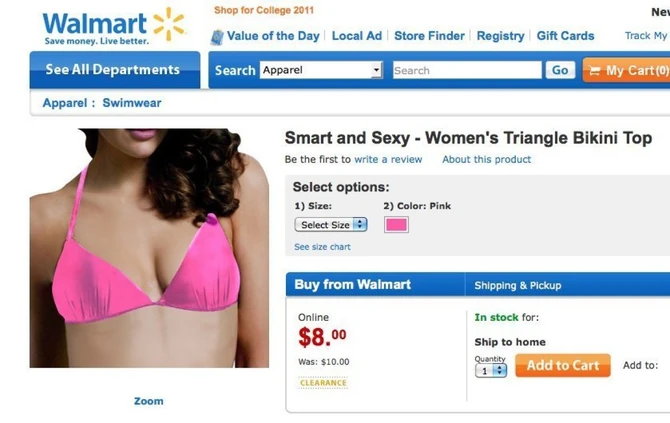Click the product image thumbnail
This screenshot has width=670, height=423.
tap(149, 248)
